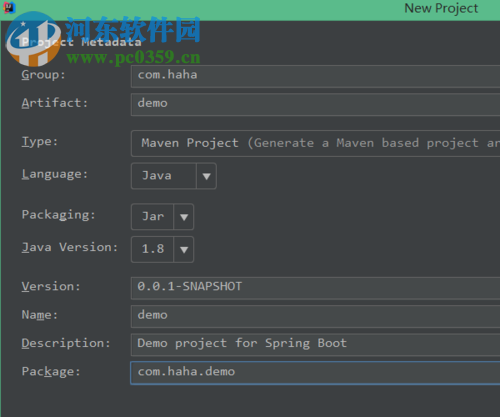Open the Language dropdown arrow next to Java
This screenshot has height=417, width=500.
pyautogui.click(x=206, y=176)
